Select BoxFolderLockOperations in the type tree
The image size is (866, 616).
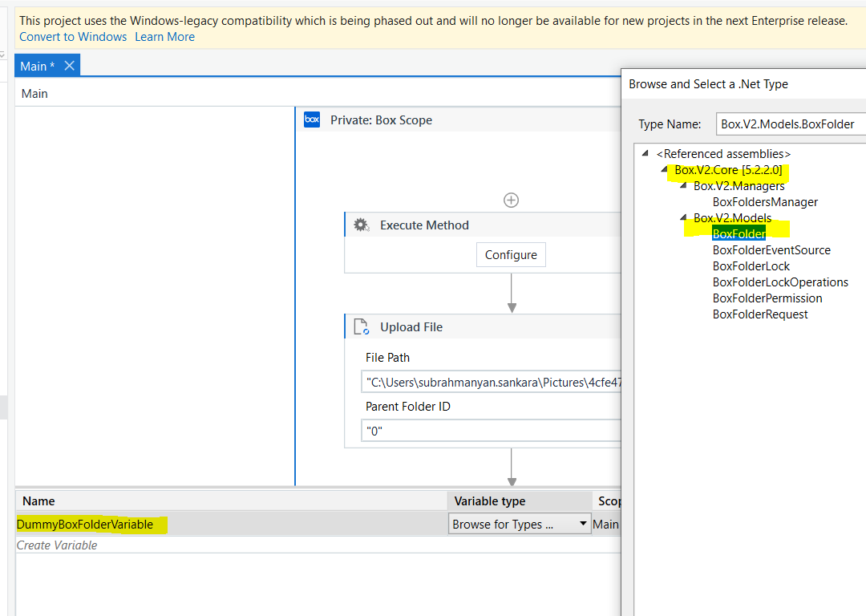[780, 282]
